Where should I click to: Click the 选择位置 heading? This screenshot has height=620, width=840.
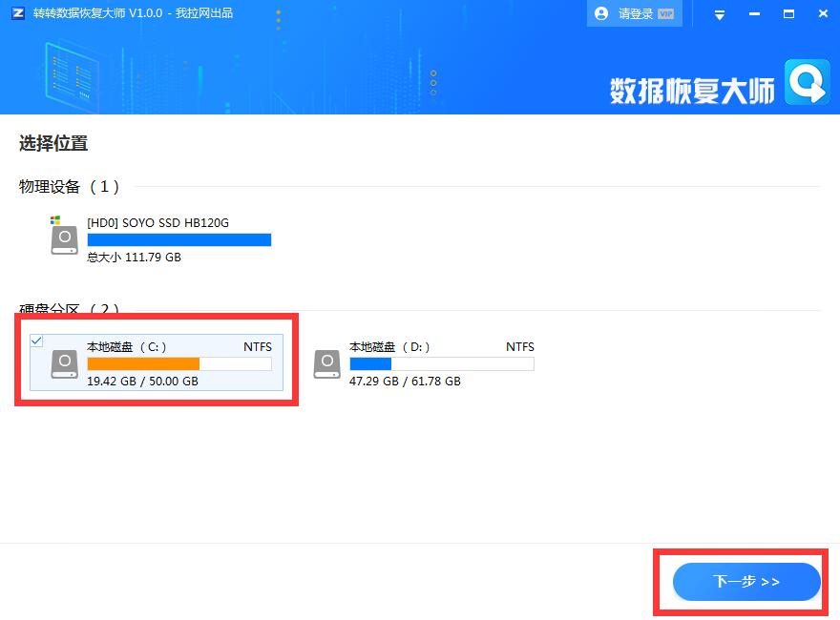(52, 143)
